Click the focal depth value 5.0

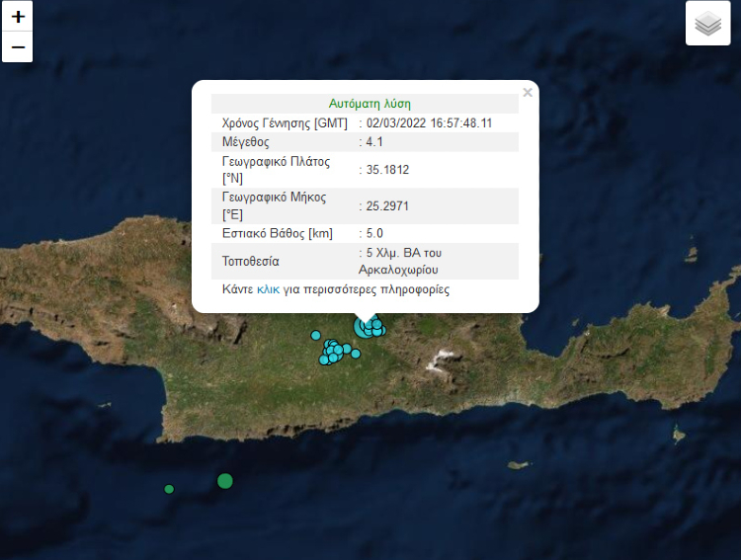pyautogui.click(x=374, y=233)
